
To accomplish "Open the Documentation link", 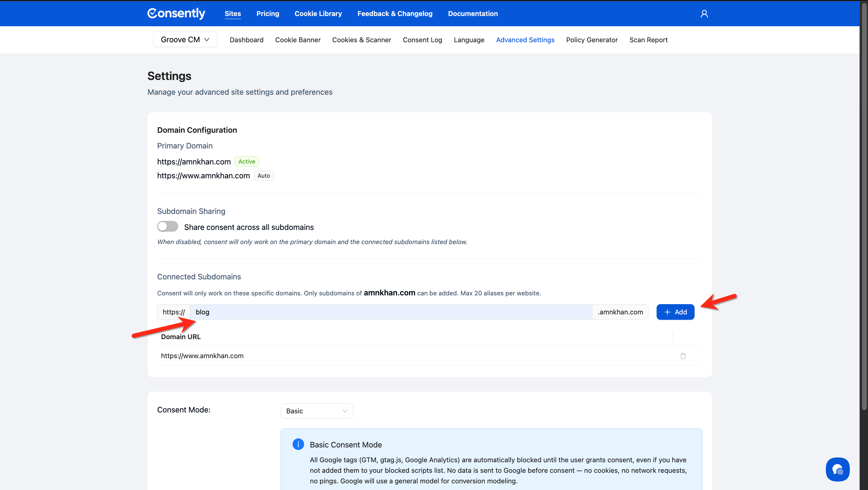I will 472,14.
